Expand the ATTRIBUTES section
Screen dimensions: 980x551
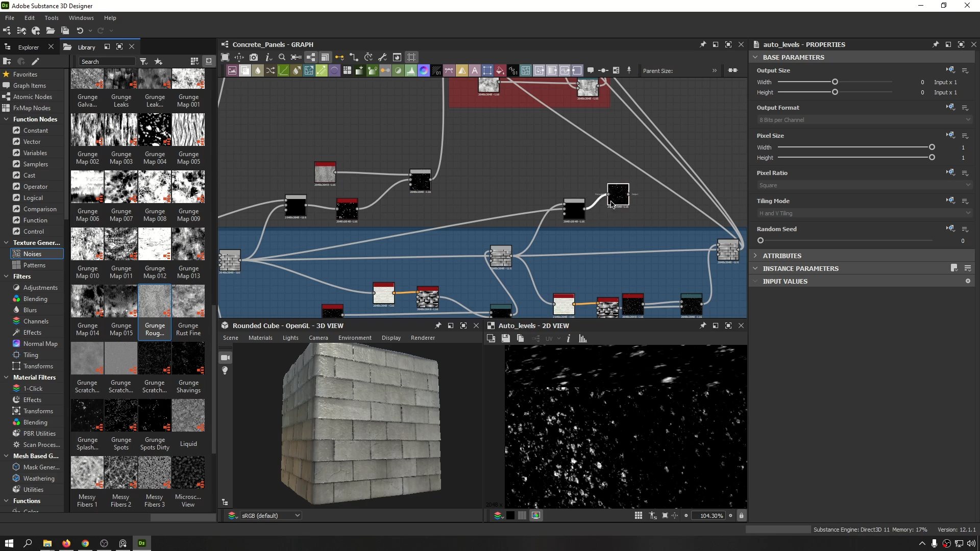(781, 256)
